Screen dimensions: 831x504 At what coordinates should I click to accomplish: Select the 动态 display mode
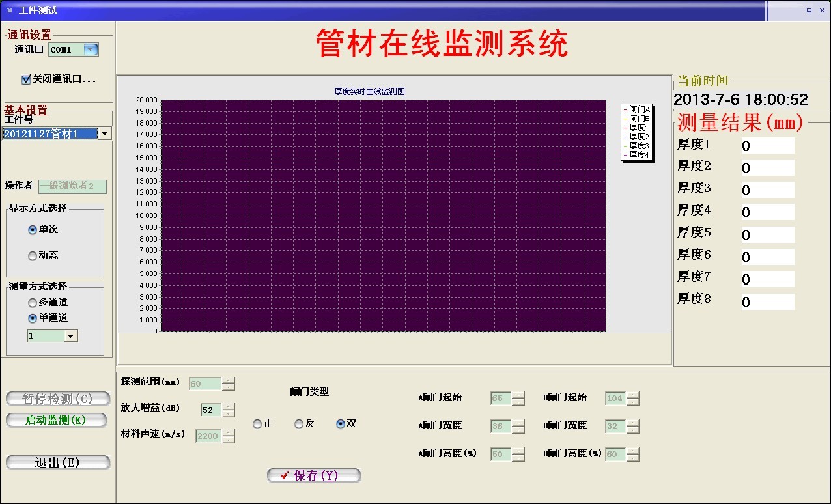[33, 256]
